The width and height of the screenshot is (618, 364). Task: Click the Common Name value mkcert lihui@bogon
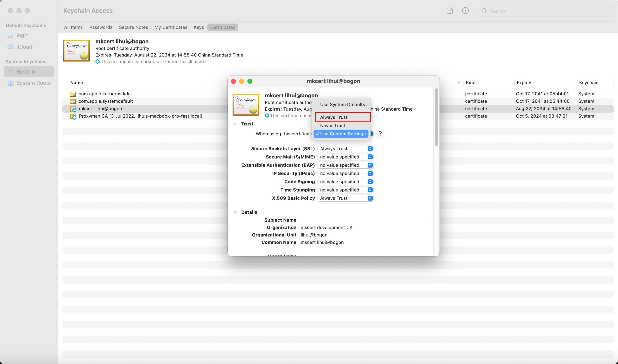click(322, 242)
